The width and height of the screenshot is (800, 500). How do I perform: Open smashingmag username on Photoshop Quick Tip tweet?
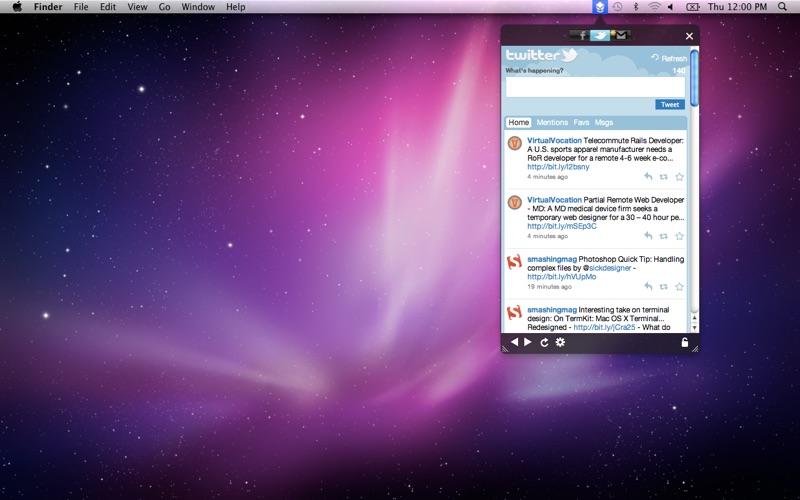[552, 259]
